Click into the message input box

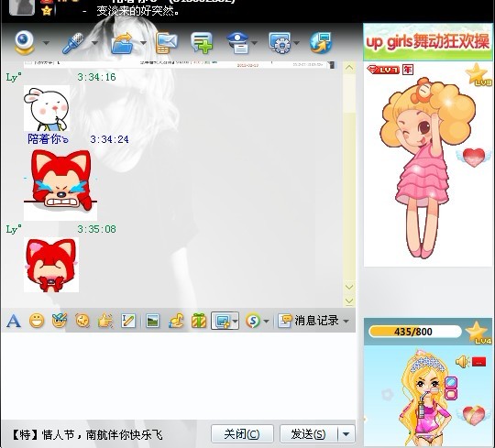pyautogui.click(x=179, y=376)
